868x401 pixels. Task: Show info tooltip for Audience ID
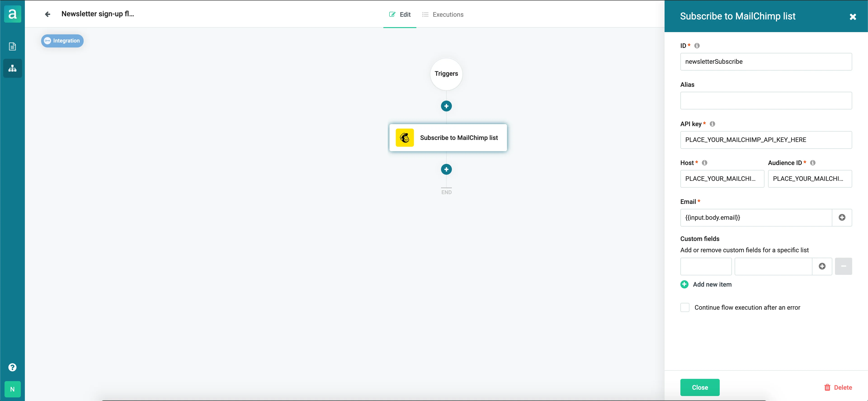[813, 163]
